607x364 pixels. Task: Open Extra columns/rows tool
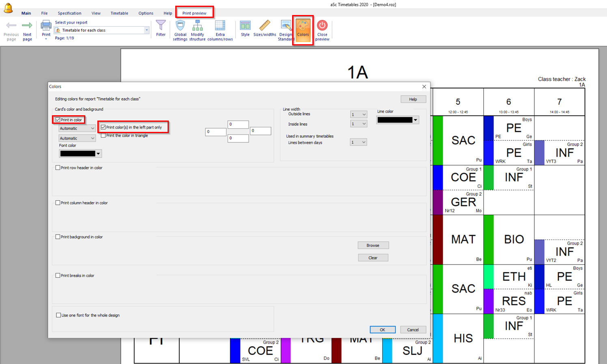pos(220,27)
